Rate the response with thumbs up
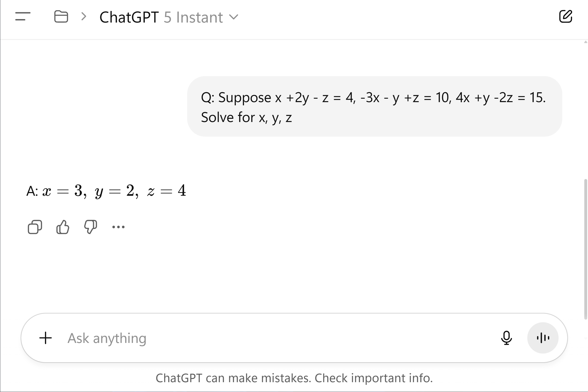This screenshot has height=392, width=588. point(63,227)
